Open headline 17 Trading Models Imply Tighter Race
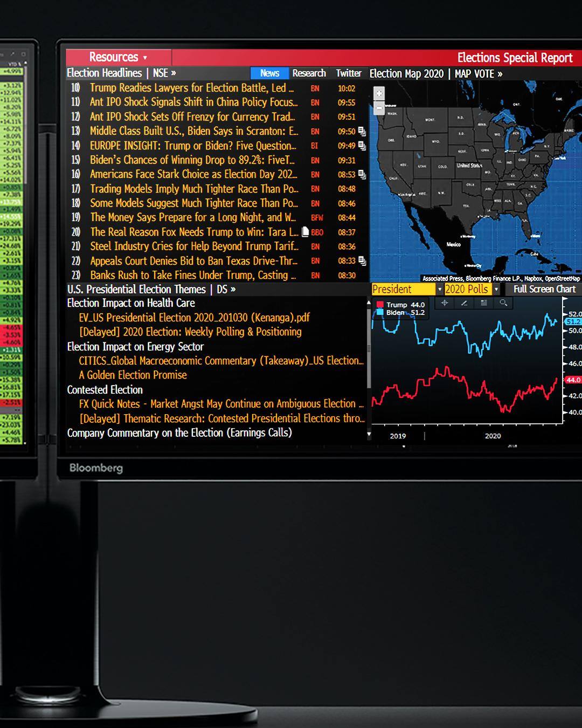Viewport: 582px width, 728px height. (x=193, y=189)
